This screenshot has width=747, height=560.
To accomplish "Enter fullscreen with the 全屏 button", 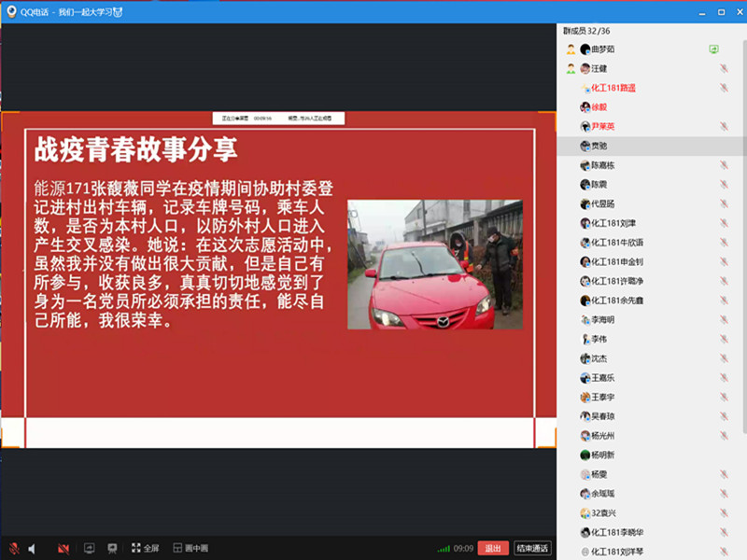I will point(145,549).
